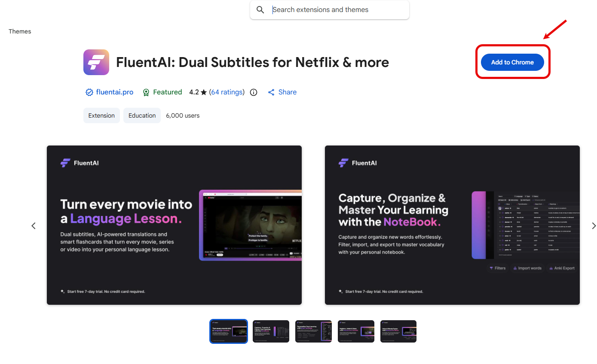Select the second carousel thumbnail about NoteBook
The image size is (597, 364).
click(x=271, y=331)
